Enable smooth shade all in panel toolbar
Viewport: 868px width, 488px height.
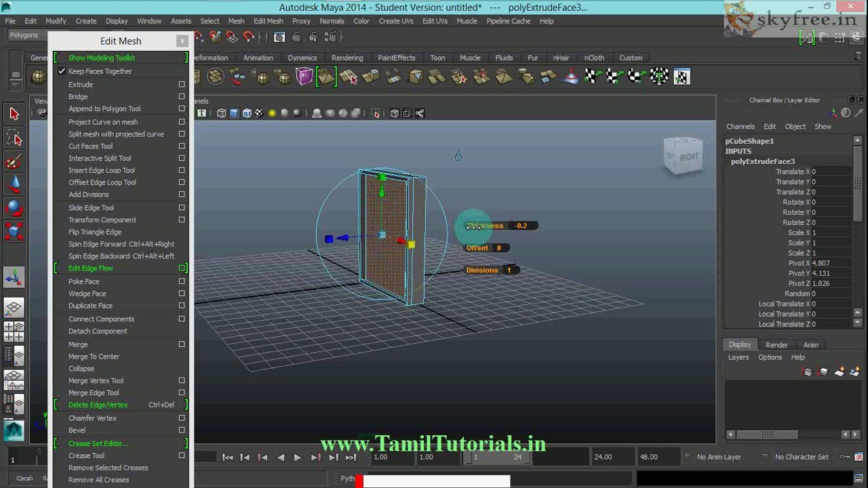coord(234,113)
